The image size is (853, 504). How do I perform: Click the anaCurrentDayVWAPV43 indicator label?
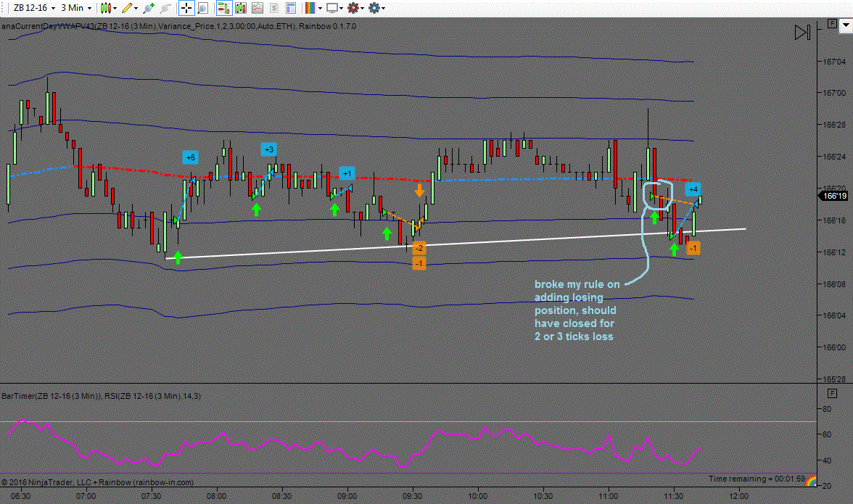tap(179, 26)
